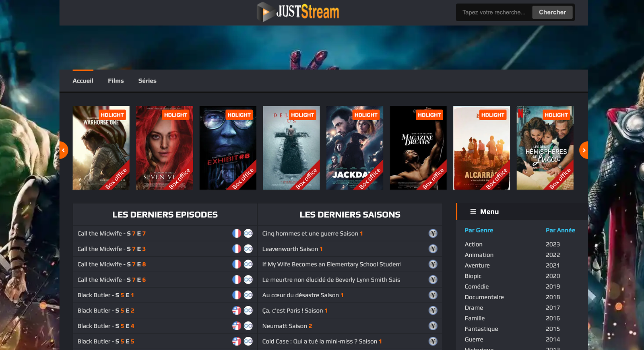
Task: Click round icon beside Au cœur du désastre
Action: coord(433,295)
